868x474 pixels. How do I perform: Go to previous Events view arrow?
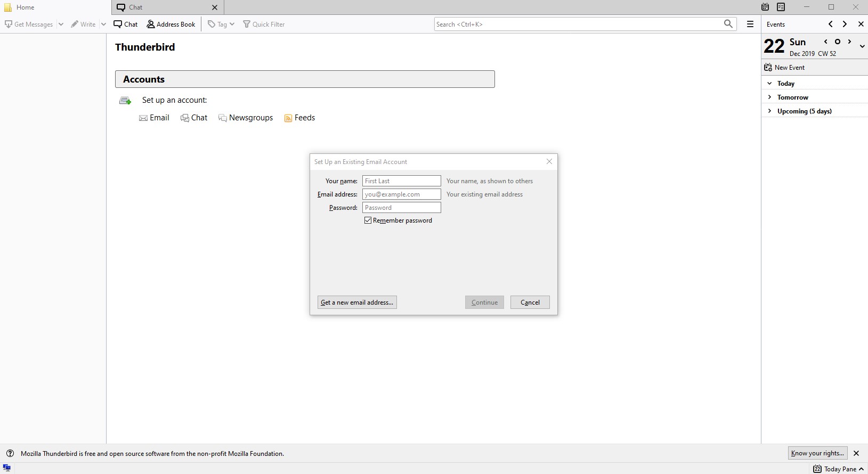coord(831,24)
